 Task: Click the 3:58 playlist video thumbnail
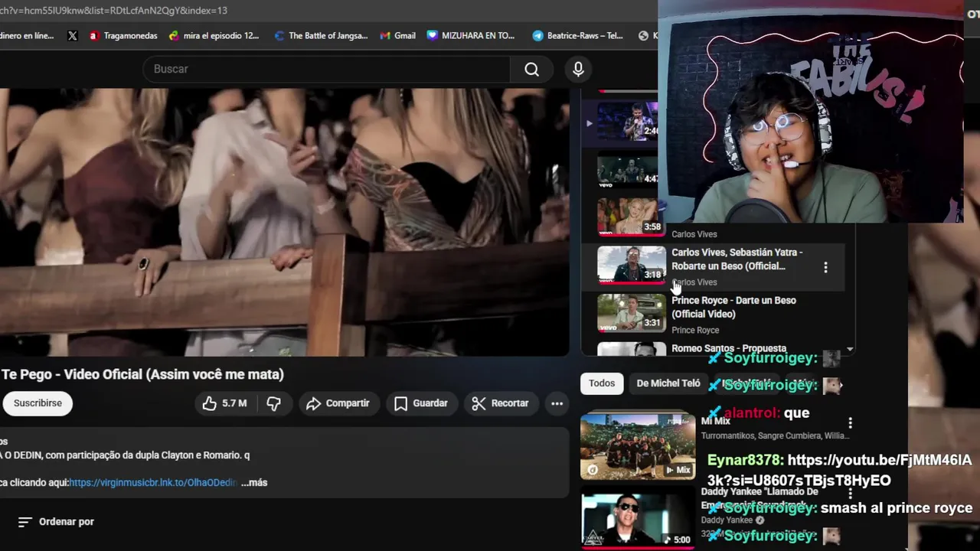[x=630, y=217]
